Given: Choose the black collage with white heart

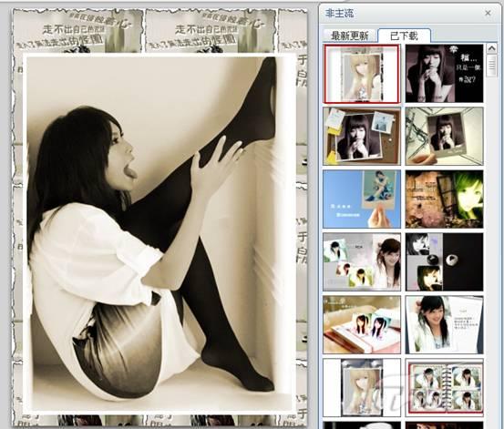Looking at the screenshot, I should click(444, 262).
